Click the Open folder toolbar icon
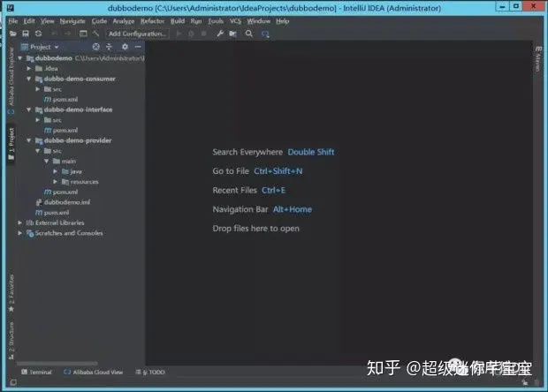548x392 pixels. [12, 34]
